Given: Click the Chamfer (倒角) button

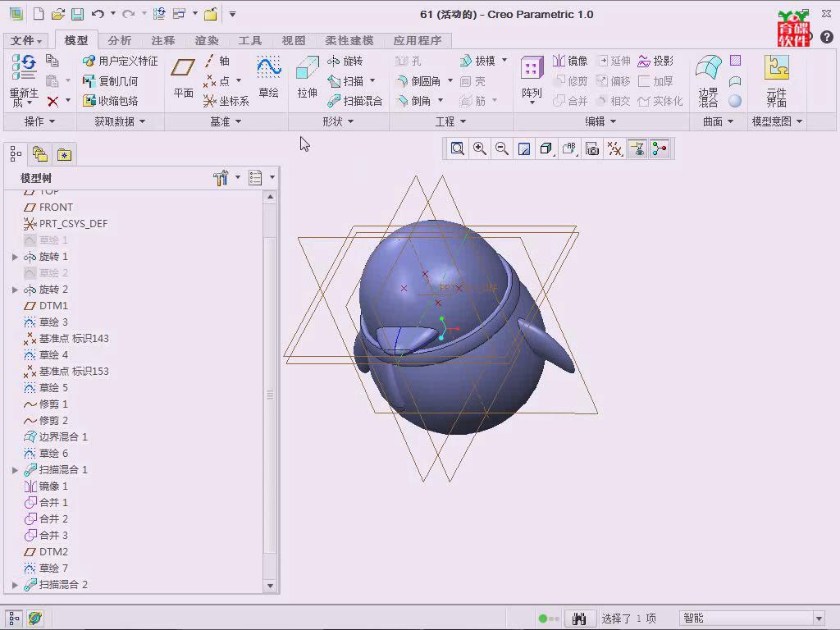Looking at the screenshot, I should point(413,101).
